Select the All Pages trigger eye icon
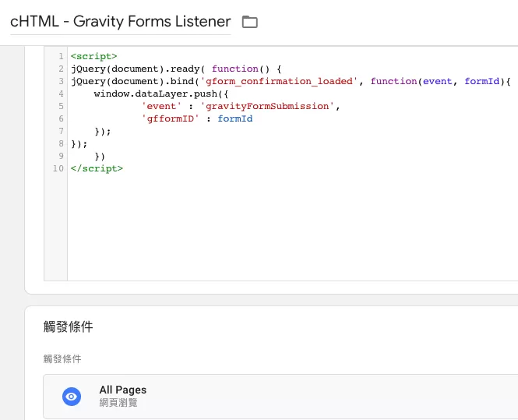 click(72, 396)
